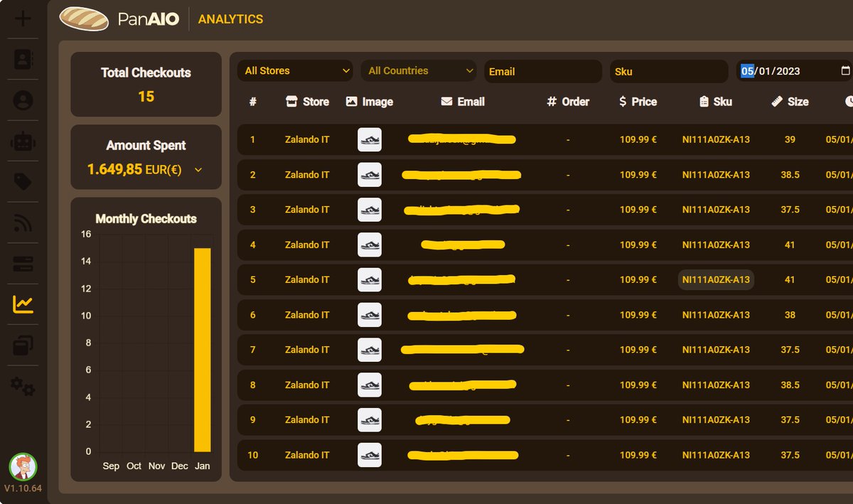853x504 pixels.
Task: Click Zalando IT in row 6
Action: 307,315
